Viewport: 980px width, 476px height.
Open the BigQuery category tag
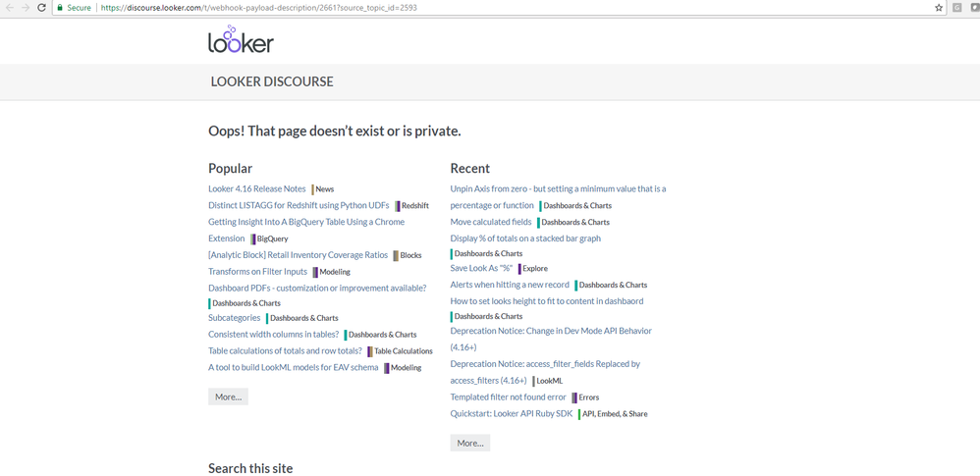[269, 238]
